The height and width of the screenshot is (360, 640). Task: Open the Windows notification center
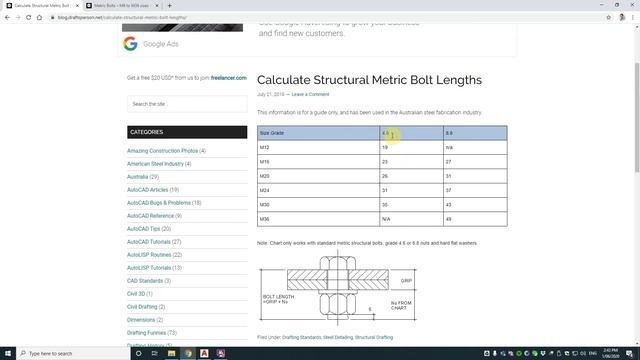[x=630, y=353]
